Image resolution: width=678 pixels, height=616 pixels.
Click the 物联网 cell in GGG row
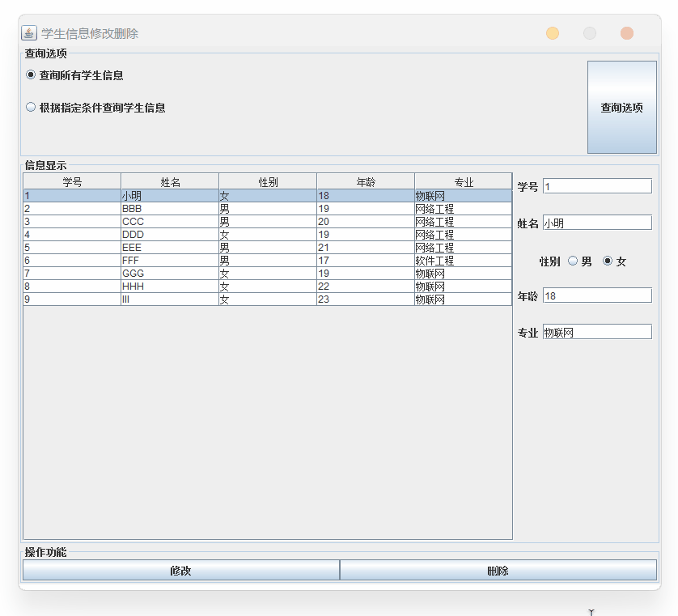pos(464,274)
